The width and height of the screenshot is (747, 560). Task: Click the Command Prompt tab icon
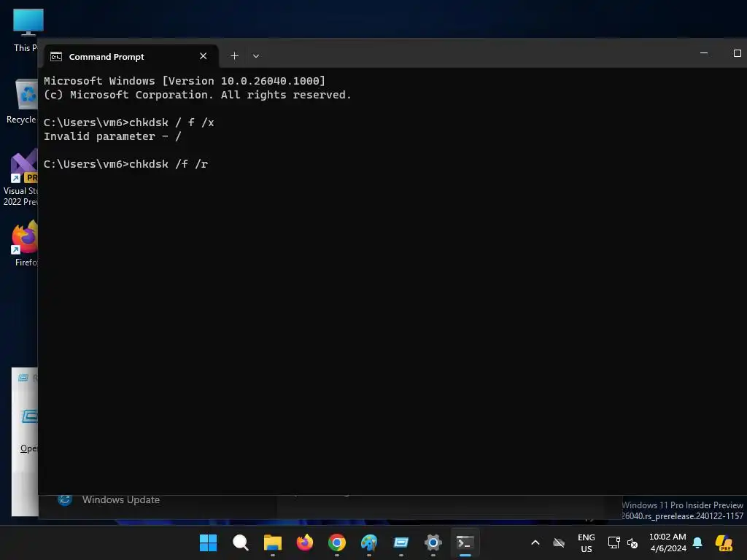click(56, 57)
